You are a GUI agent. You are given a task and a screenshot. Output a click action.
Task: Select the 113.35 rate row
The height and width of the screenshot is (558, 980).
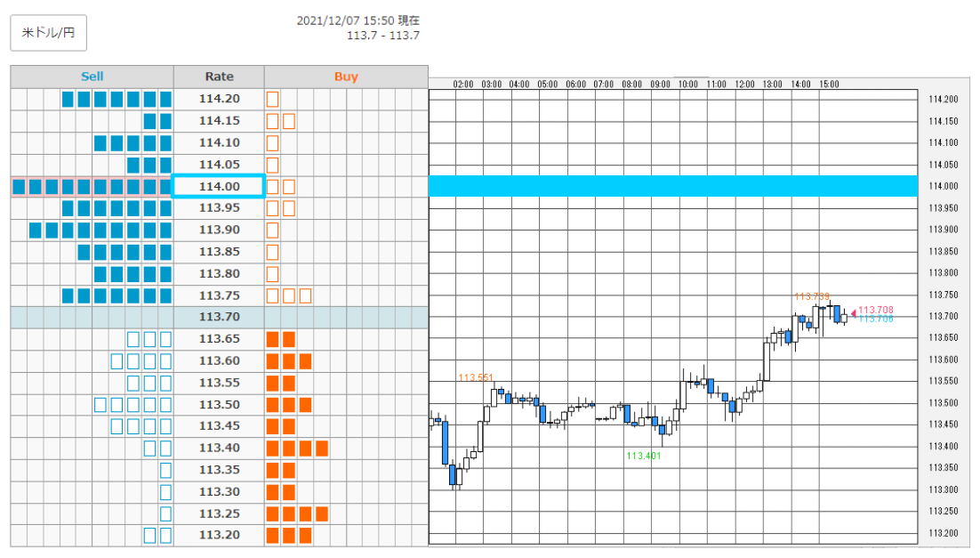[219, 470]
